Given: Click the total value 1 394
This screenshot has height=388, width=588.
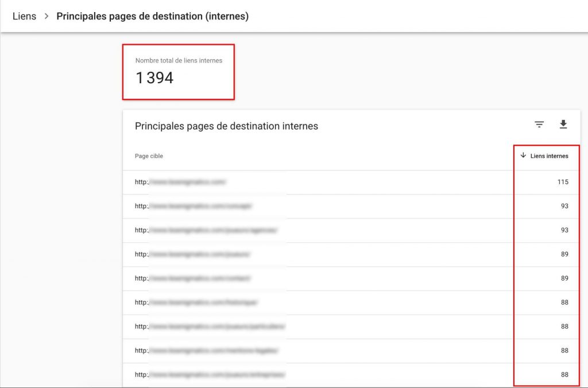Looking at the screenshot, I should coord(154,78).
